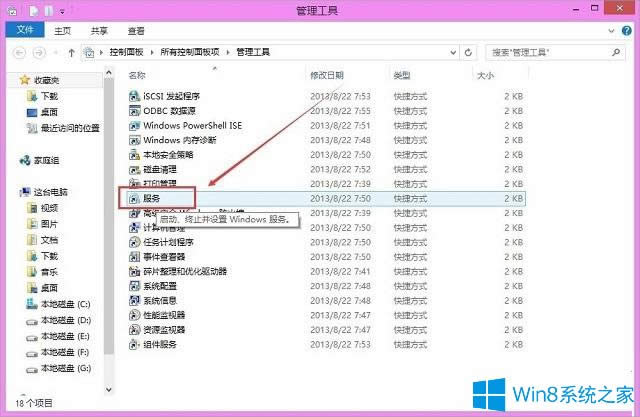Open 家庭组 in the sidebar
640x417 pixels.
point(40,160)
